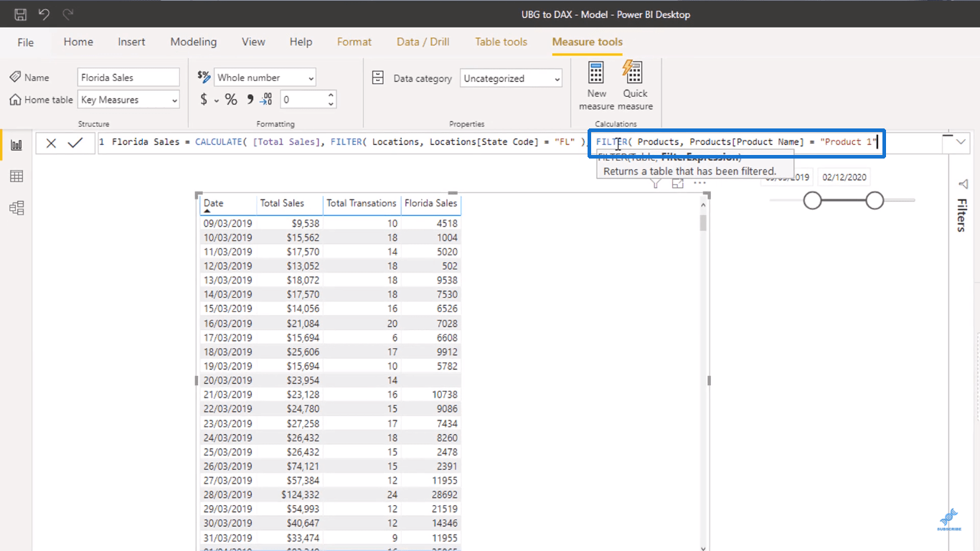Open the visual's more options ellipsis
This screenshot has height=551, width=980.
(699, 184)
